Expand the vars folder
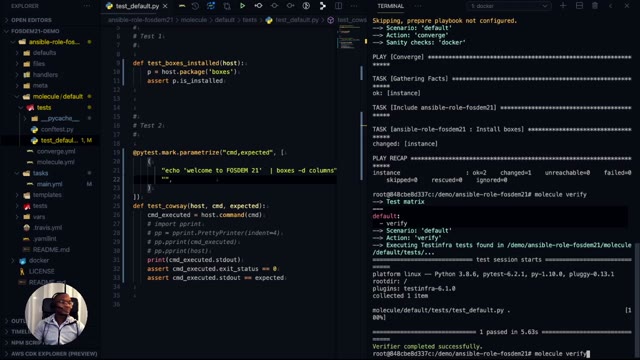 tap(39, 217)
